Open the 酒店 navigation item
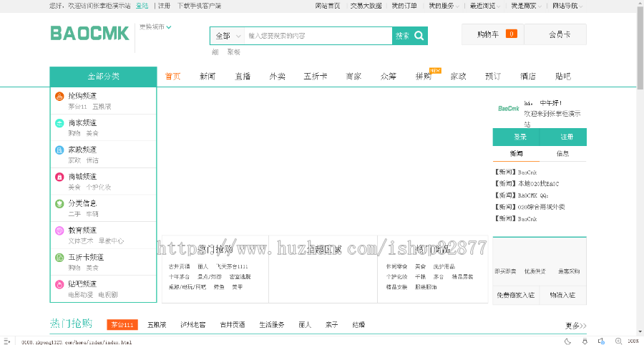Viewport: 644px width, 345px height. click(x=528, y=77)
